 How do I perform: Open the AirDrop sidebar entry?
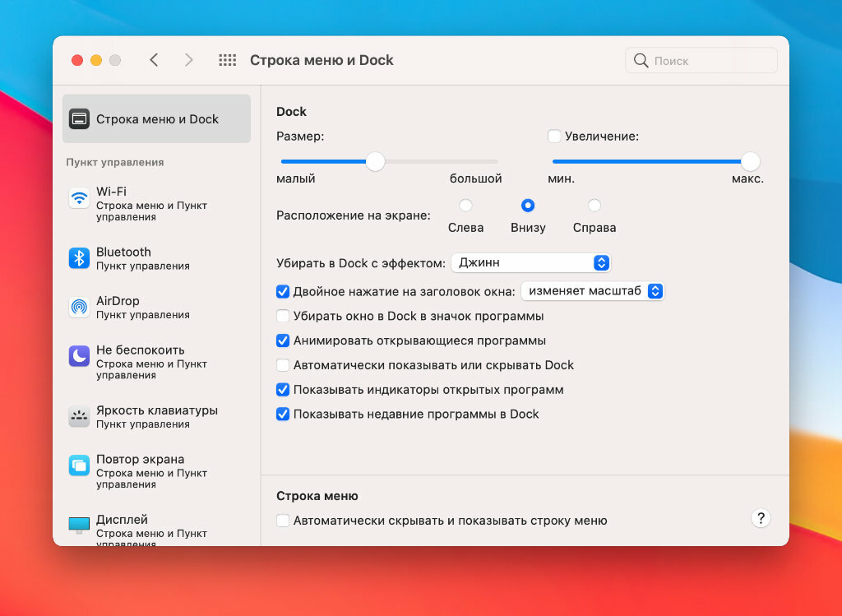[x=156, y=308]
